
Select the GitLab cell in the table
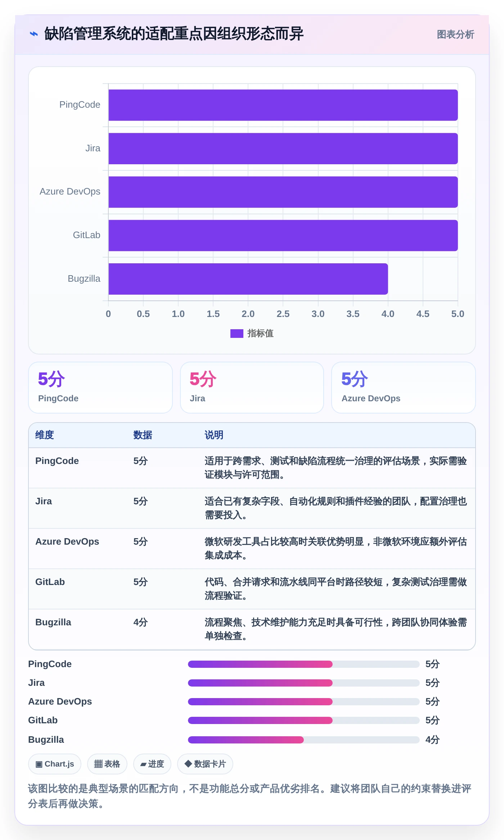tap(50, 582)
